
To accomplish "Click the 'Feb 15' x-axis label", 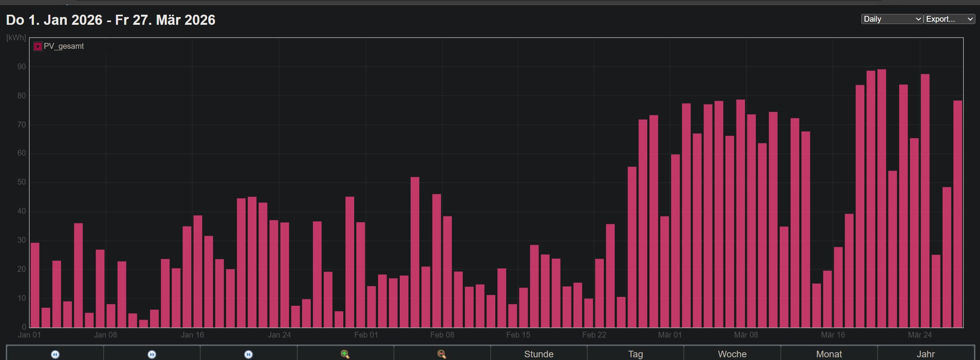I will (518, 335).
